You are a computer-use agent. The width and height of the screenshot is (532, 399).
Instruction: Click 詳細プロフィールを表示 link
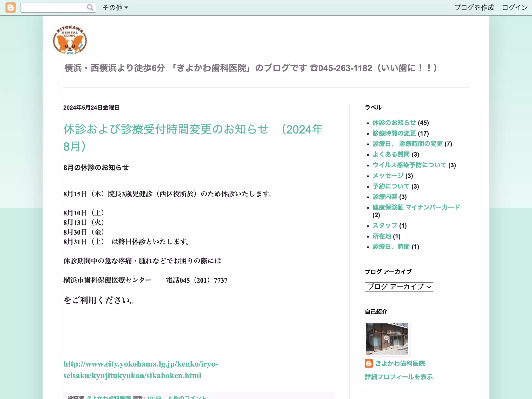click(399, 377)
